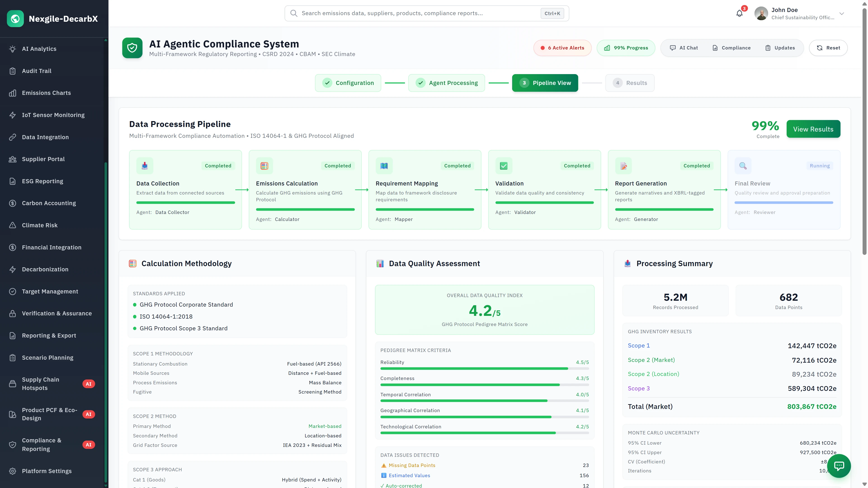Click the Reliability score progress bar
The height and width of the screenshot is (488, 868).
[x=485, y=368]
